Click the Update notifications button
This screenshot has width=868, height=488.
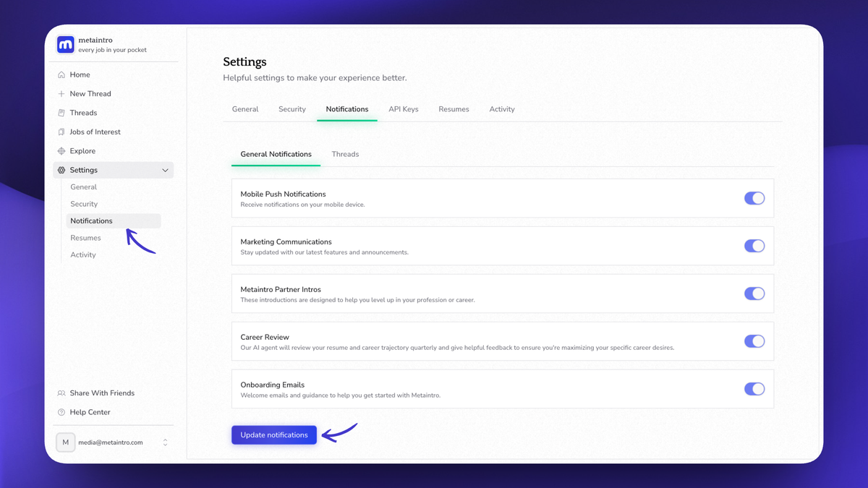pyautogui.click(x=274, y=435)
